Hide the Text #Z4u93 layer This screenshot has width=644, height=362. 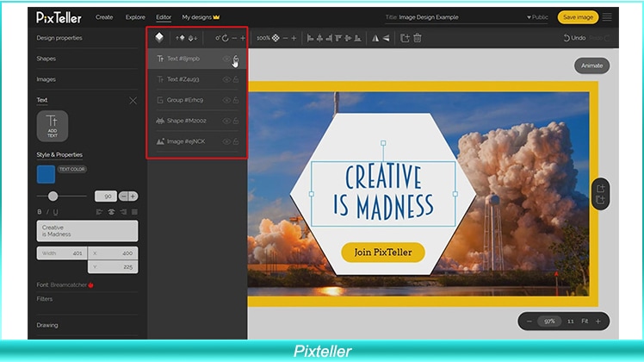(x=226, y=79)
